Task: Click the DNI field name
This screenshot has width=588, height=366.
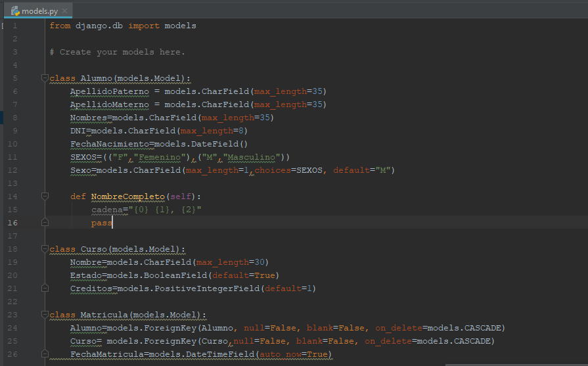Action: pos(78,131)
